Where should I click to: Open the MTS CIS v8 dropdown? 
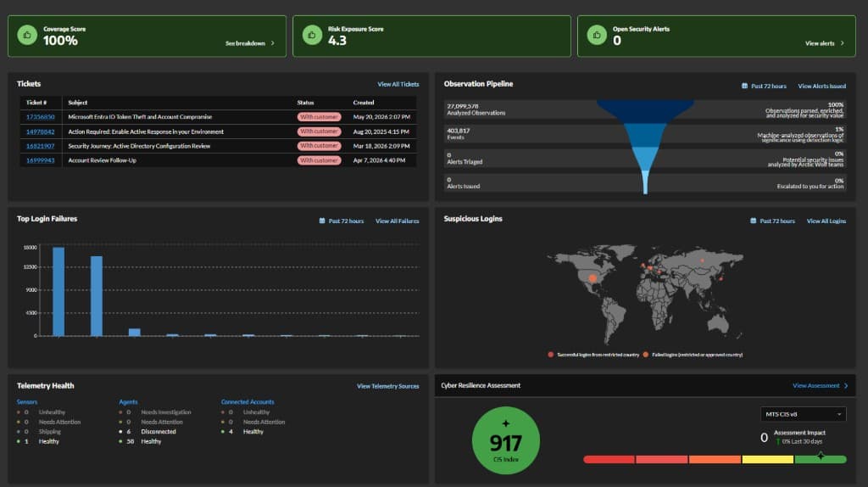tap(804, 414)
